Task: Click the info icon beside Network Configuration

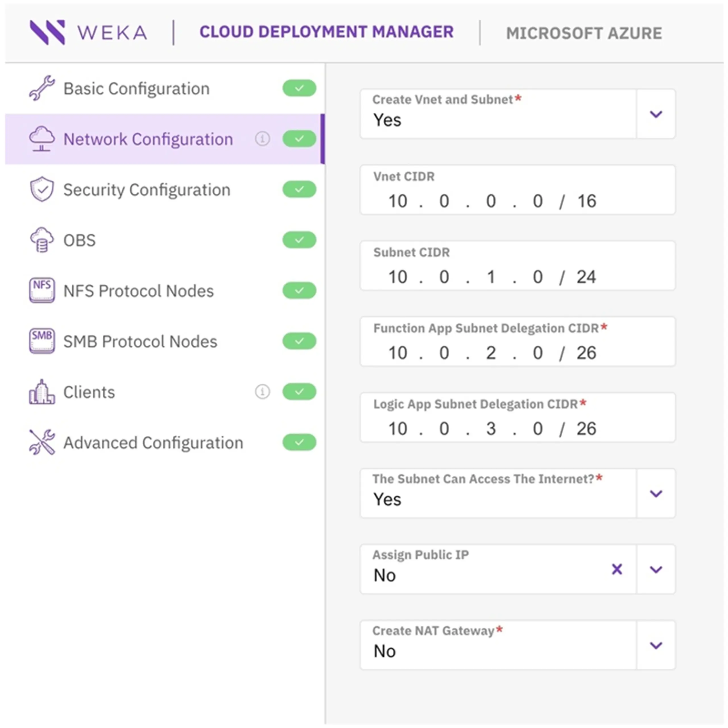Action: (262, 139)
